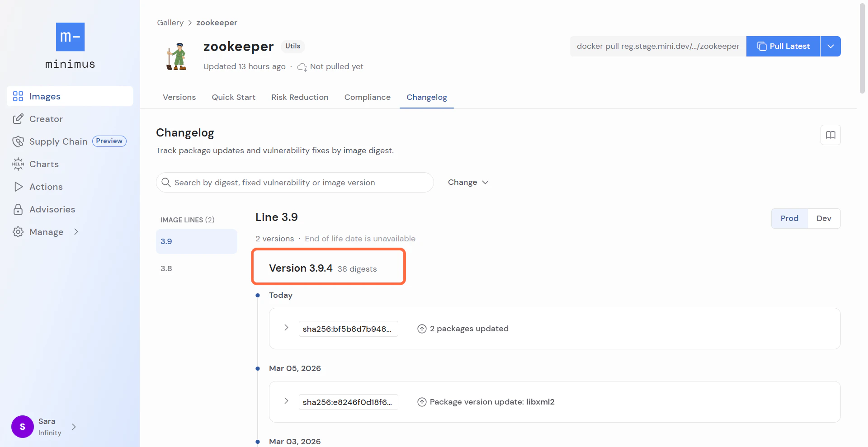Open Actions in the sidebar

coord(70,187)
